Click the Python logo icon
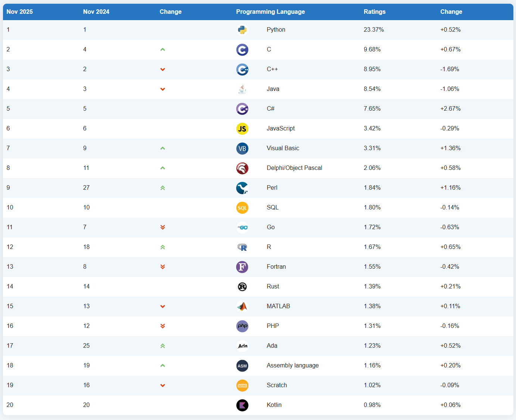 click(x=242, y=30)
